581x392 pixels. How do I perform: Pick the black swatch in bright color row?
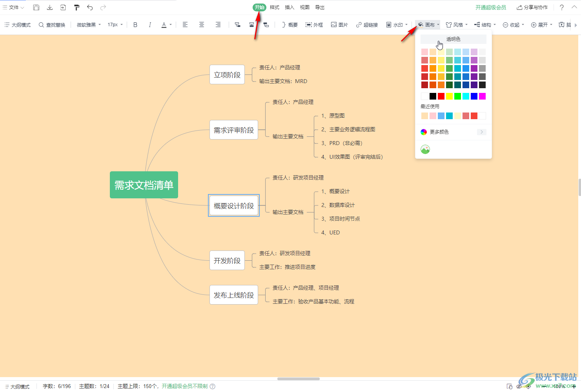[433, 96]
